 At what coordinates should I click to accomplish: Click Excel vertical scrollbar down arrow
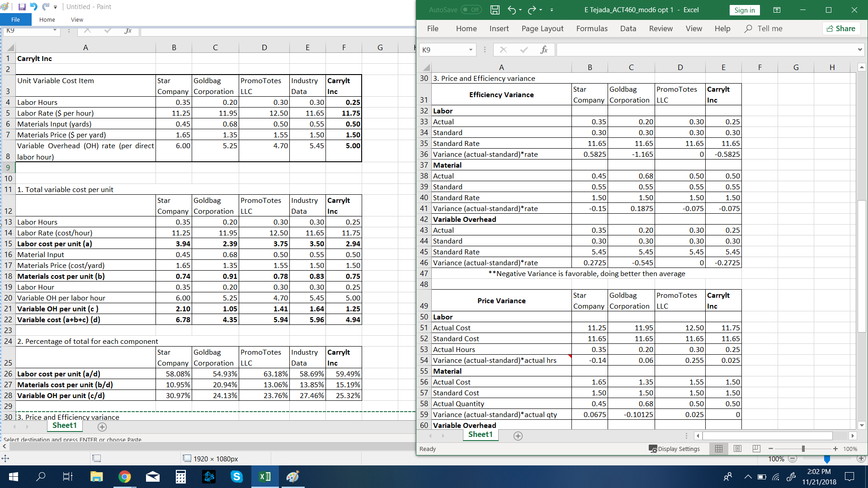[x=862, y=425]
